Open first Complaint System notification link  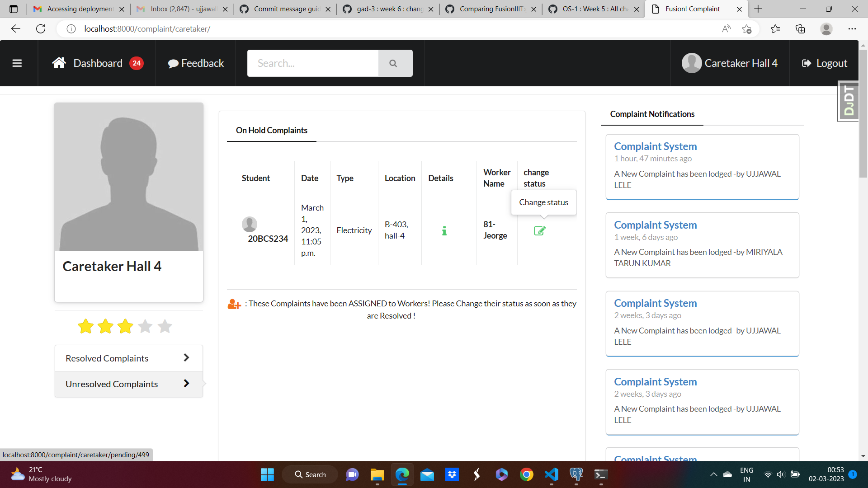click(x=655, y=146)
